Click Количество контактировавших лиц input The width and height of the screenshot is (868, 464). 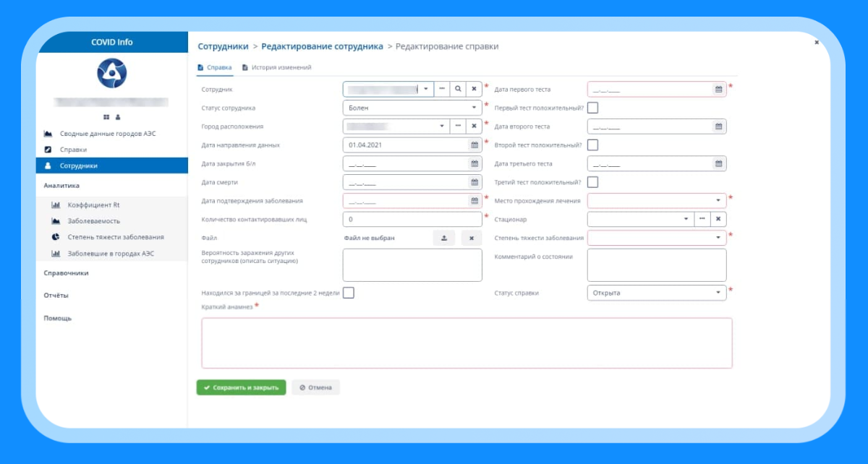click(412, 219)
